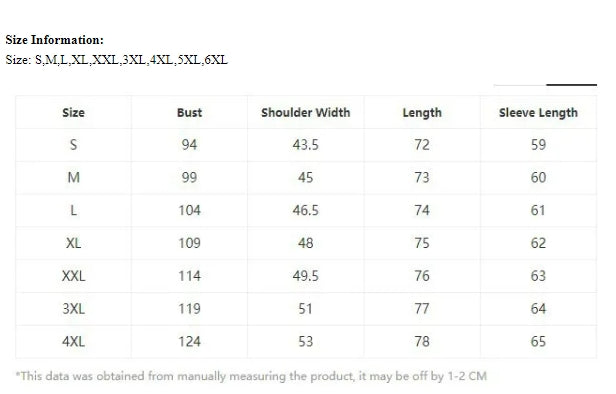Select length value 78 in 4XL row
The image size is (616, 394).
pyautogui.click(x=422, y=341)
